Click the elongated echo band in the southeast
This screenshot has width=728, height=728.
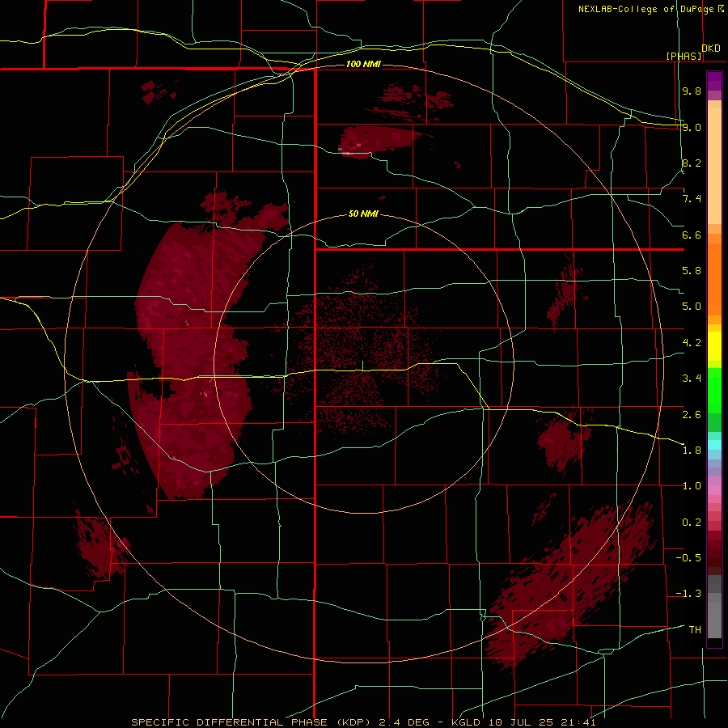571,587
